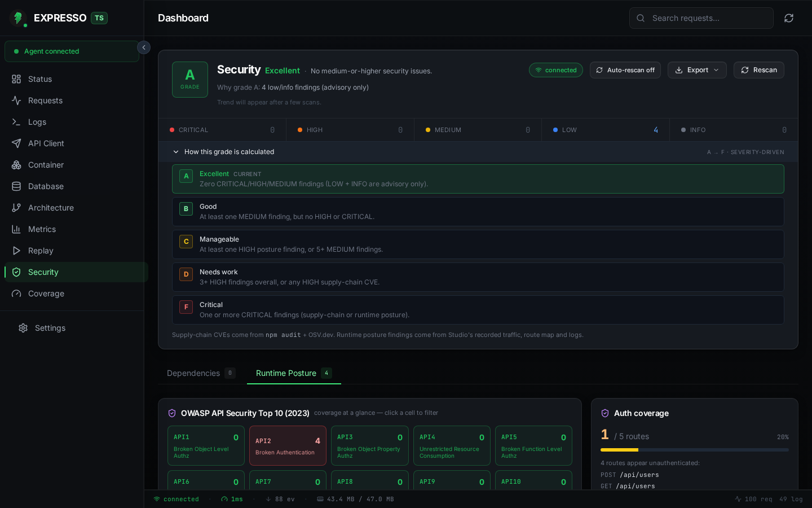This screenshot has width=812, height=508.
Task: Click the memory usage icon in status bar
Action: click(x=320, y=499)
